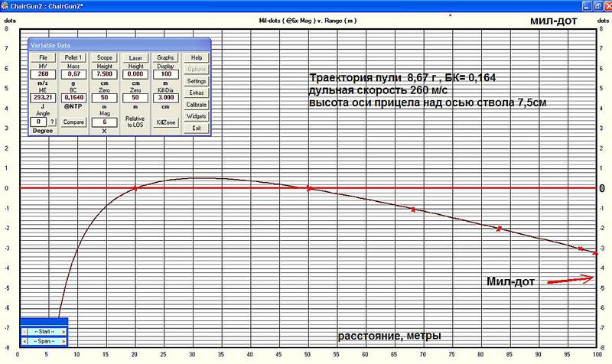Open the Extras button
The image size is (612, 364).
tap(197, 93)
